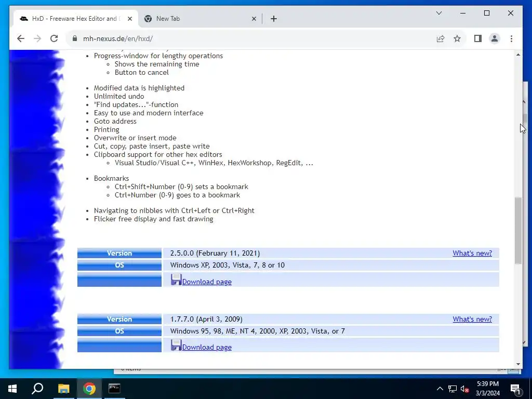
Task: Click 'Ctrl+Shift+Number (0-9) sets a bookmark'
Action: 181,187
